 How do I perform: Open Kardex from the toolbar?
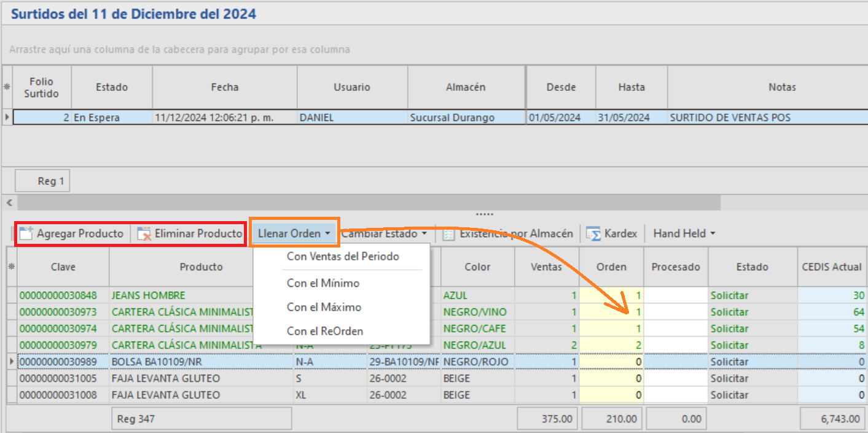pyautogui.click(x=611, y=233)
